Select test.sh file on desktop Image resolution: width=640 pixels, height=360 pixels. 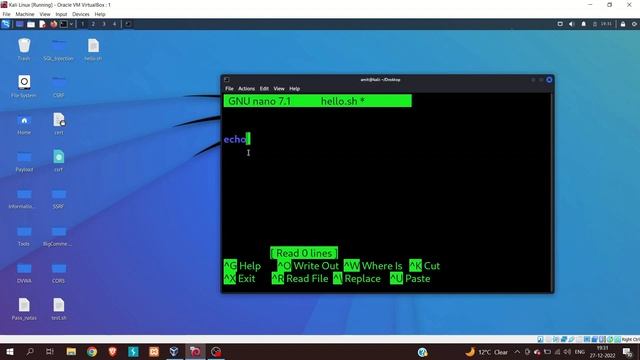tap(58, 309)
